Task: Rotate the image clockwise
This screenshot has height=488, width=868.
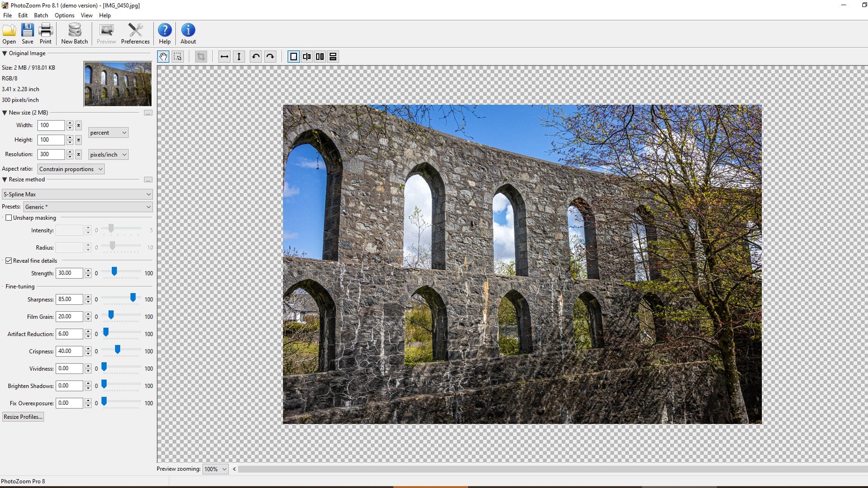Action: pos(270,57)
